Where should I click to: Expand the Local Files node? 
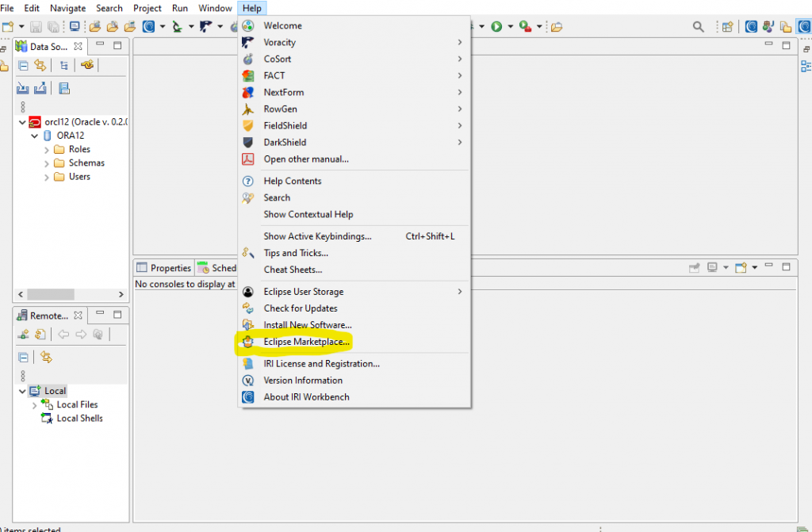[x=35, y=405]
